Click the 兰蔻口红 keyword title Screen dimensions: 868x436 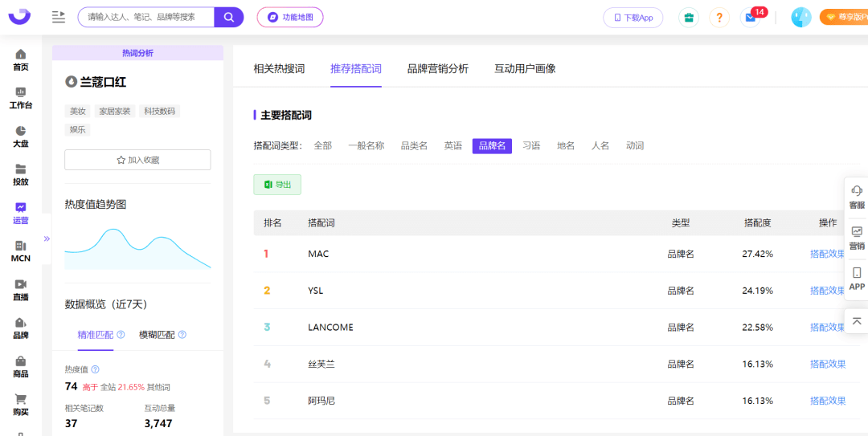(104, 82)
